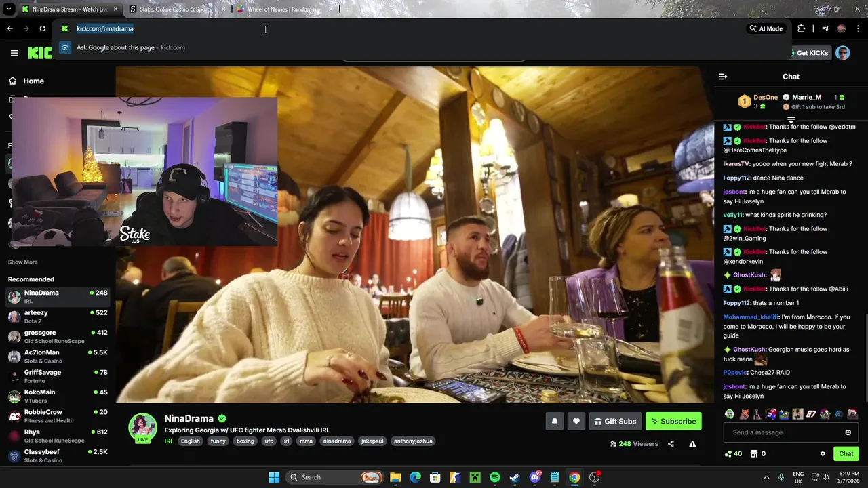Open the Windows Start menu
This screenshot has height=488, width=868.
pyautogui.click(x=274, y=477)
